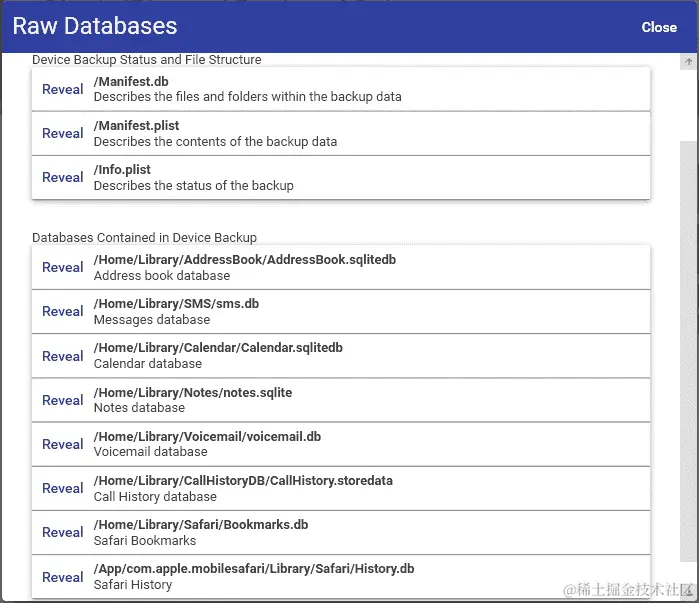Close the Raw Databases dialog
Image resolution: width=699 pixels, height=603 pixels.
tap(659, 27)
